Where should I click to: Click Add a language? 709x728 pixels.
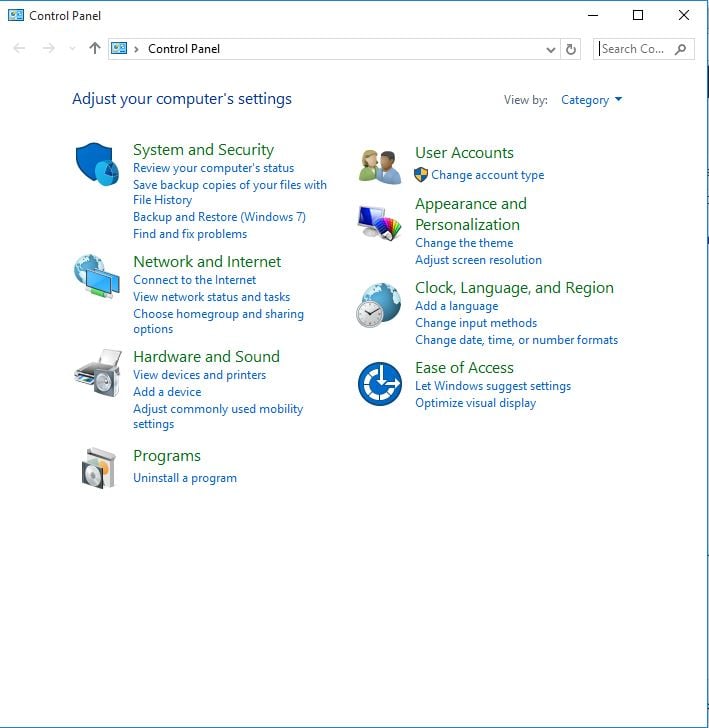456,306
